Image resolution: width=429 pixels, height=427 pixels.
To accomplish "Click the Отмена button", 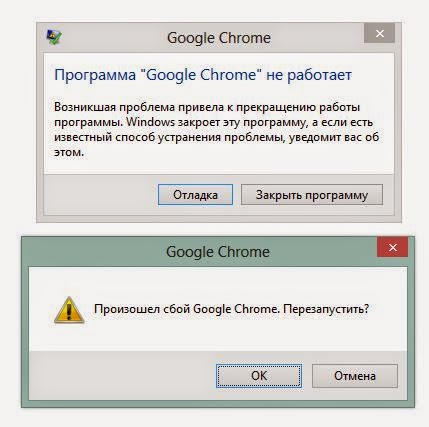I will 355,376.
